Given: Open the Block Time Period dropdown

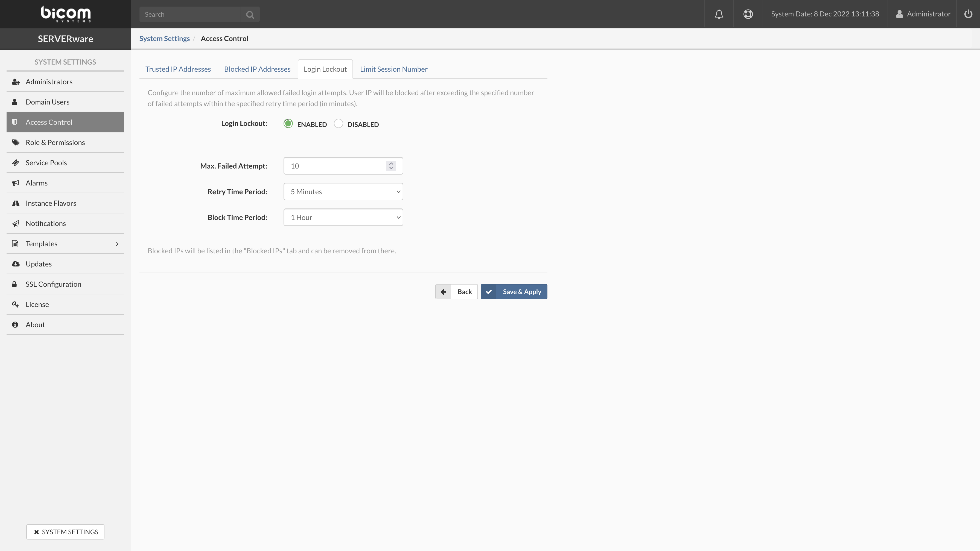Looking at the screenshot, I should (x=343, y=217).
